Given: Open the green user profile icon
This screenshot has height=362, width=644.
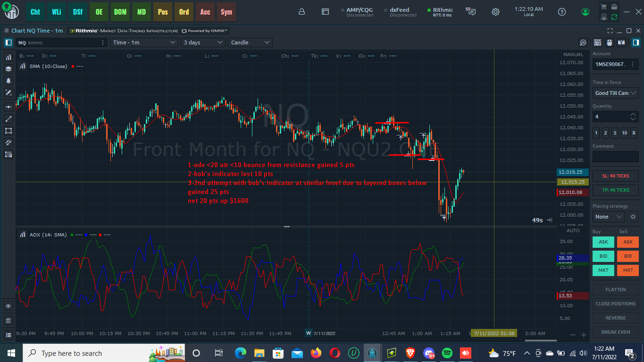Looking at the screenshot, I should click(x=585, y=12).
